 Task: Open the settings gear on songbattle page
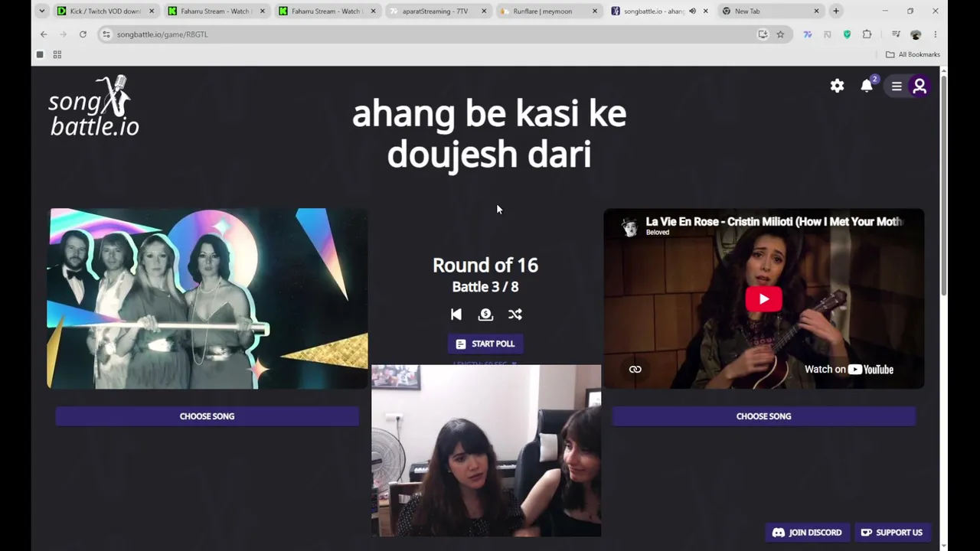837,86
